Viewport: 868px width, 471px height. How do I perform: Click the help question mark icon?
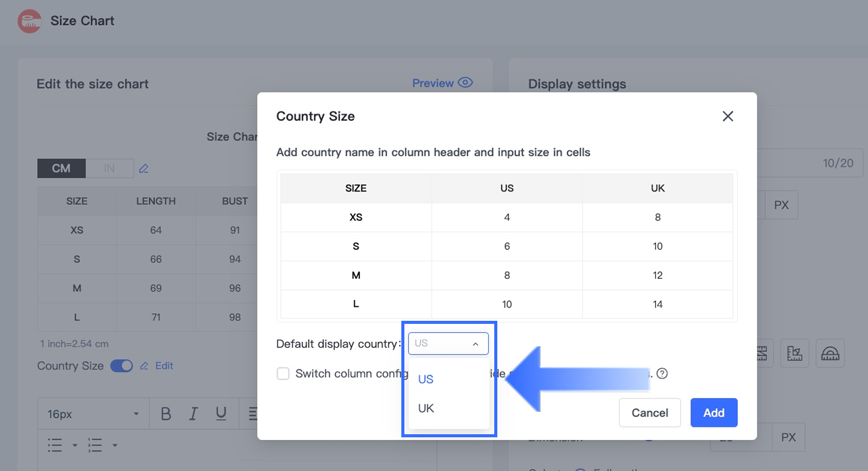[x=662, y=373]
